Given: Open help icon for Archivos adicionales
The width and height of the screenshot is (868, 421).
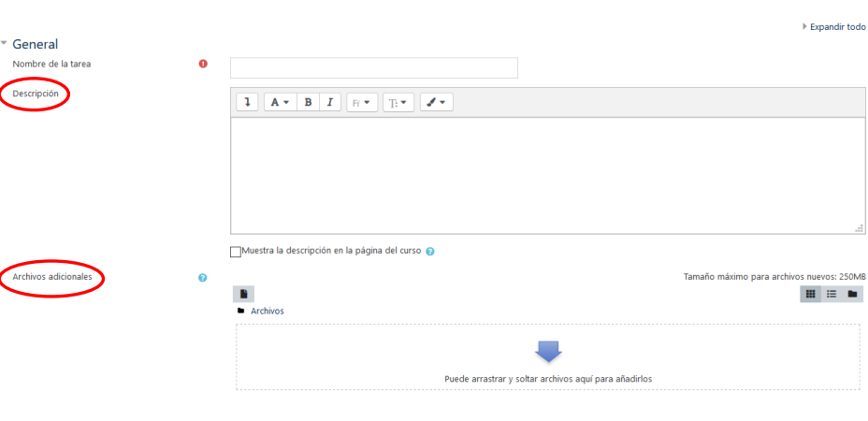Looking at the screenshot, I should click(203, 278).
